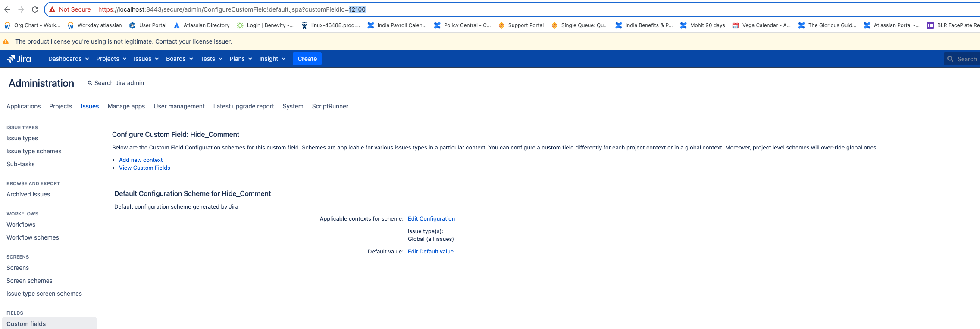The image size is (980, 329).
Task: Click the license warning triangle icon
Action: pyautogui.click(x=6, y=41)
